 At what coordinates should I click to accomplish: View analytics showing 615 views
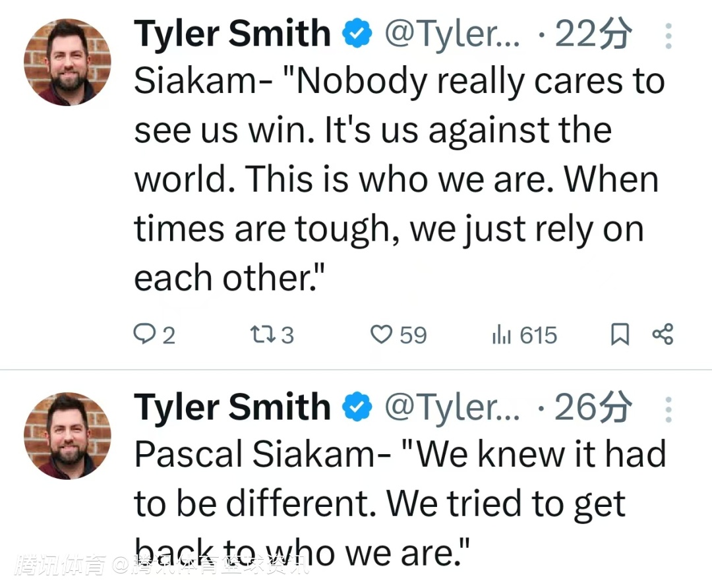(502, 335)
